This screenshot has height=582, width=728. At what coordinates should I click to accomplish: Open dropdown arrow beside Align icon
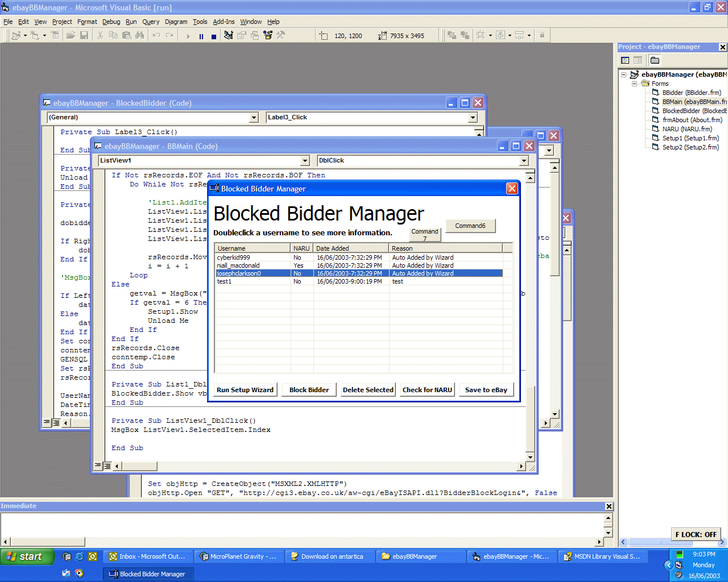click(x=490, y=35)
